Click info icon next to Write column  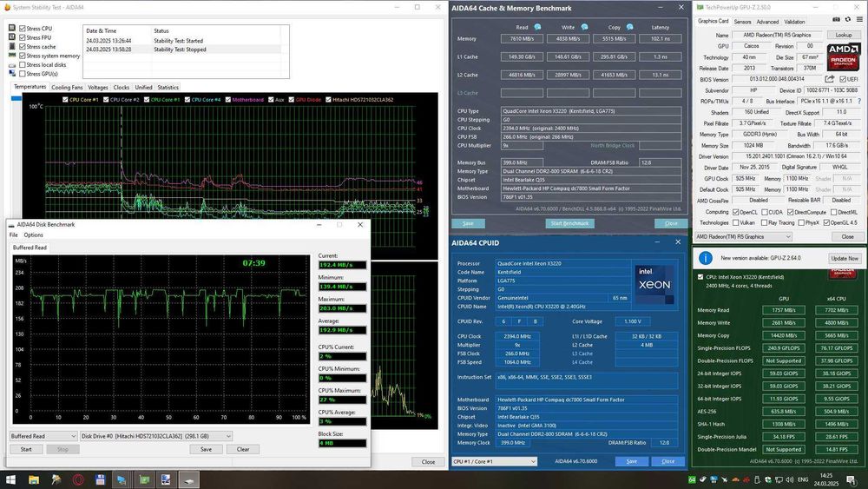[x=584, y=27]
